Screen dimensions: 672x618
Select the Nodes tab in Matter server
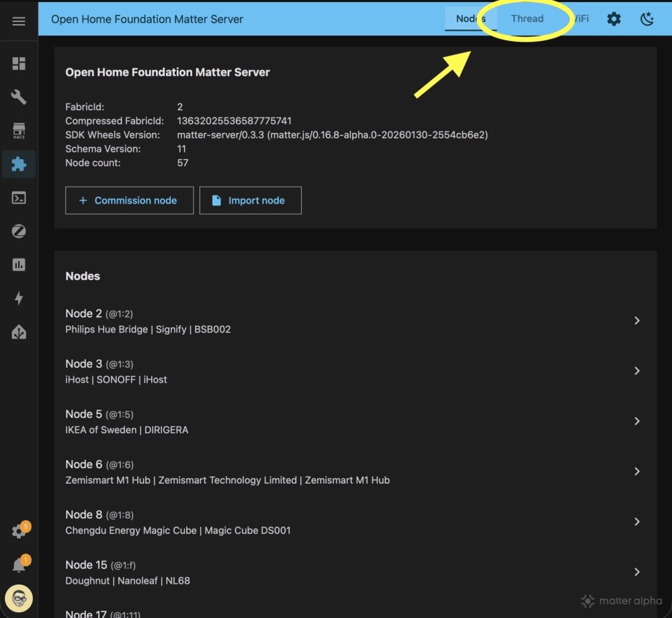coord(470,19)
